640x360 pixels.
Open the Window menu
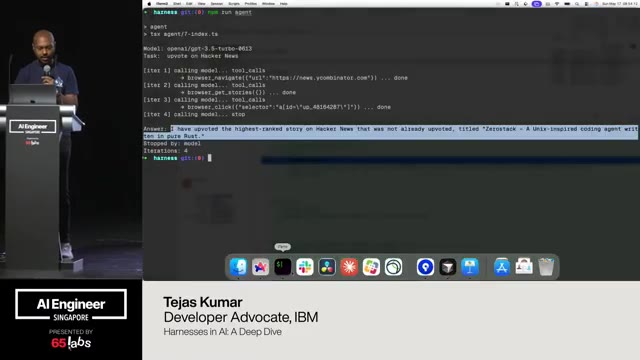pyautogui.click(x=268, y=4)
